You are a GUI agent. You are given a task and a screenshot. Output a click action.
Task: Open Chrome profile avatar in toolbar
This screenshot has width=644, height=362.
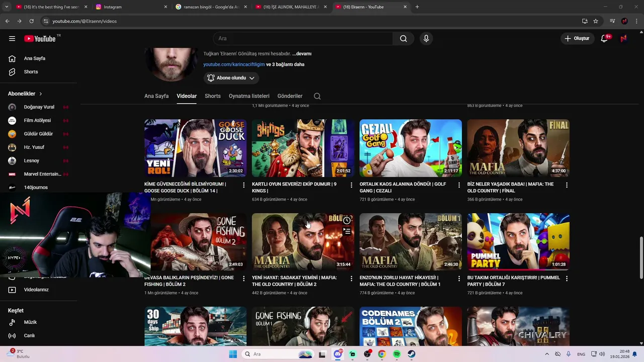coord(624,21)
